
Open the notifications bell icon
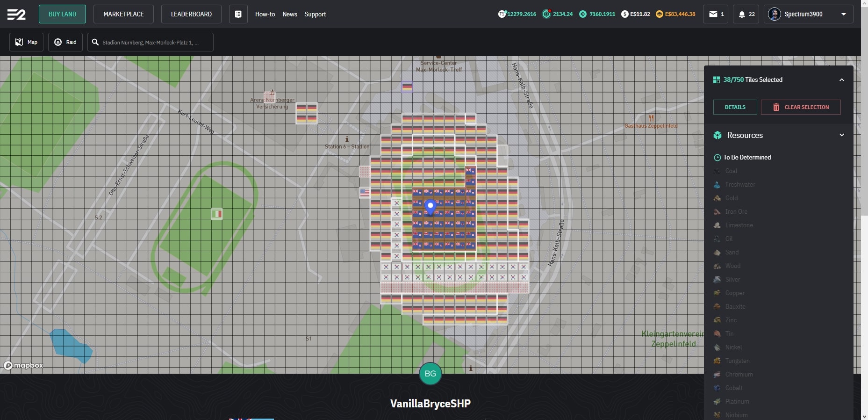coord(742,14)
